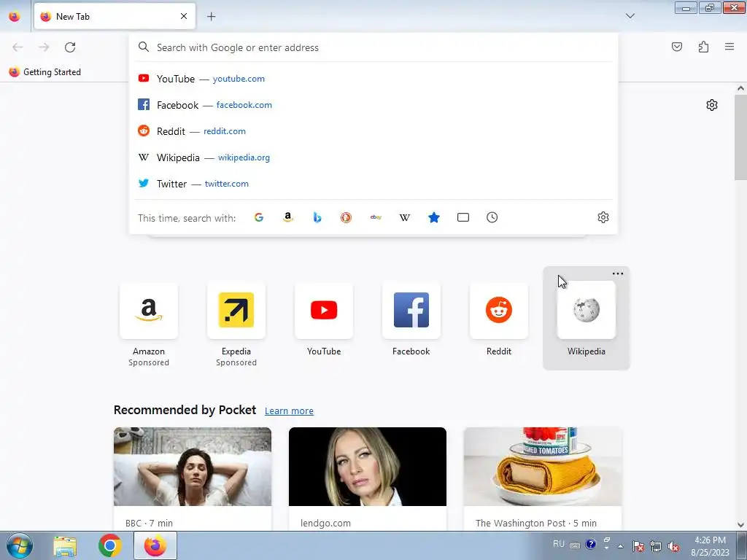Search this time with DuckDuckGo icon
This screenshot has height=560, width=747.
coord(347,217)
